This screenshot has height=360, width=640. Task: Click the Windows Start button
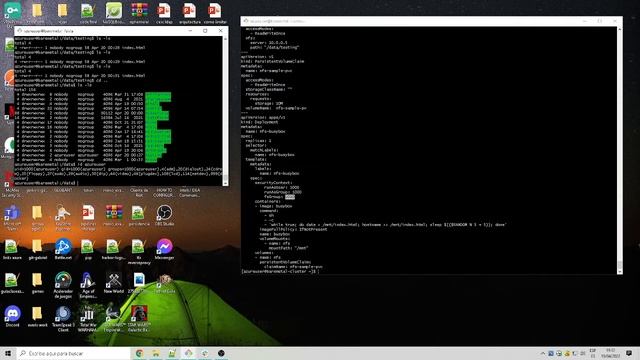[8, 353]
